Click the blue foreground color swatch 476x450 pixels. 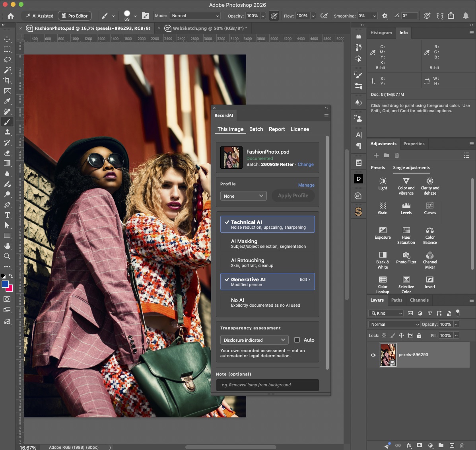[x=5, y=284]
